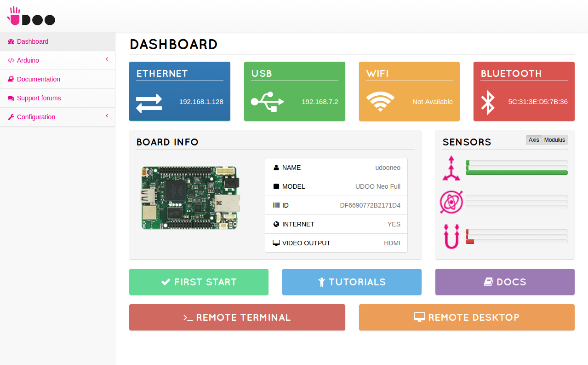Click the DASHBOARD page heading
Viewport: 588px width, 365px height.
coord(174,44)
